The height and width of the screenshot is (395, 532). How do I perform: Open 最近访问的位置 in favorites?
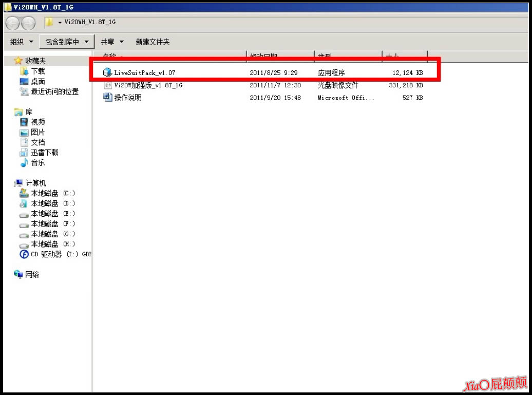pyautogui.click(x=54, y=92)
